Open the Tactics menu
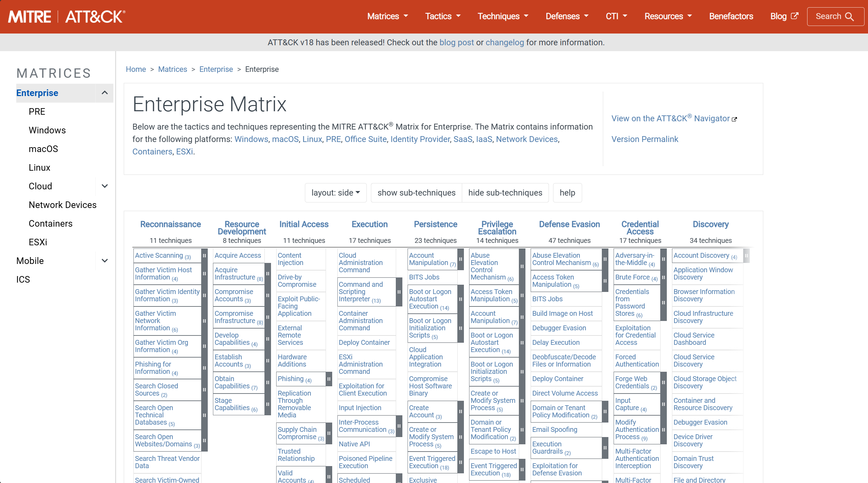 (442, 16)
